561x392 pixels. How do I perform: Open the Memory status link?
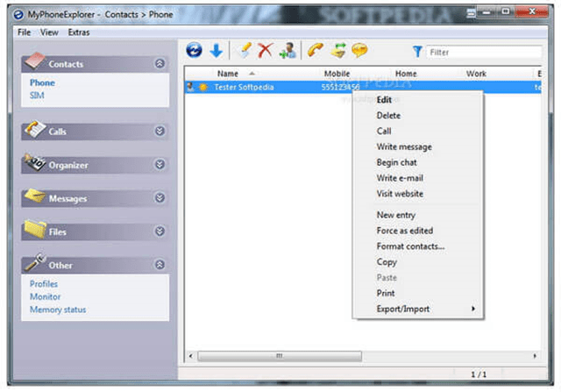point(58,310)
